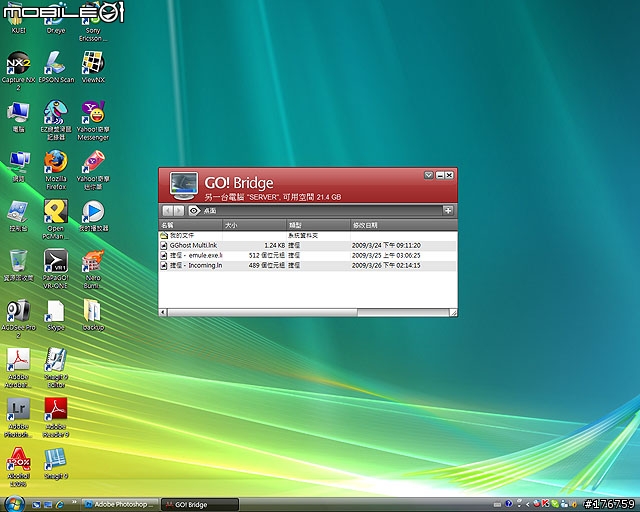The width and height of the screenshot is (640, 512).
Task: Launch the Alcohol 120% desktop shortcut
Action: pos(18,467)
